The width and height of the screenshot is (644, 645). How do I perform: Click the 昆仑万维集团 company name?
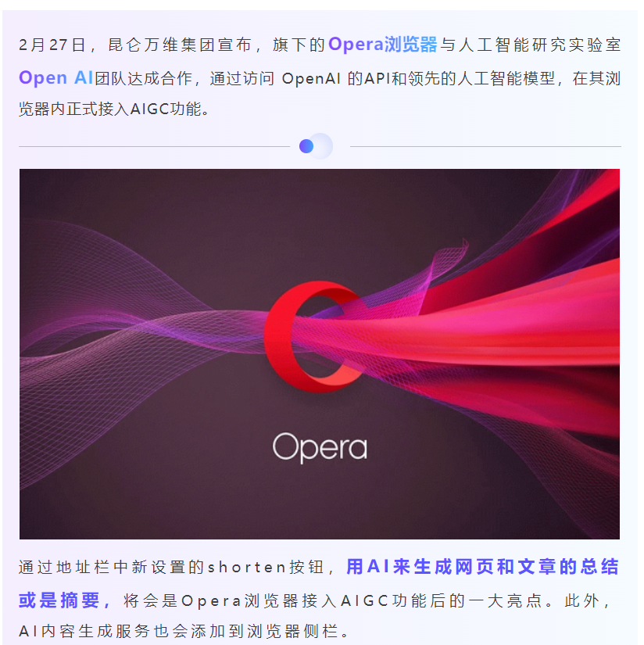162,45
